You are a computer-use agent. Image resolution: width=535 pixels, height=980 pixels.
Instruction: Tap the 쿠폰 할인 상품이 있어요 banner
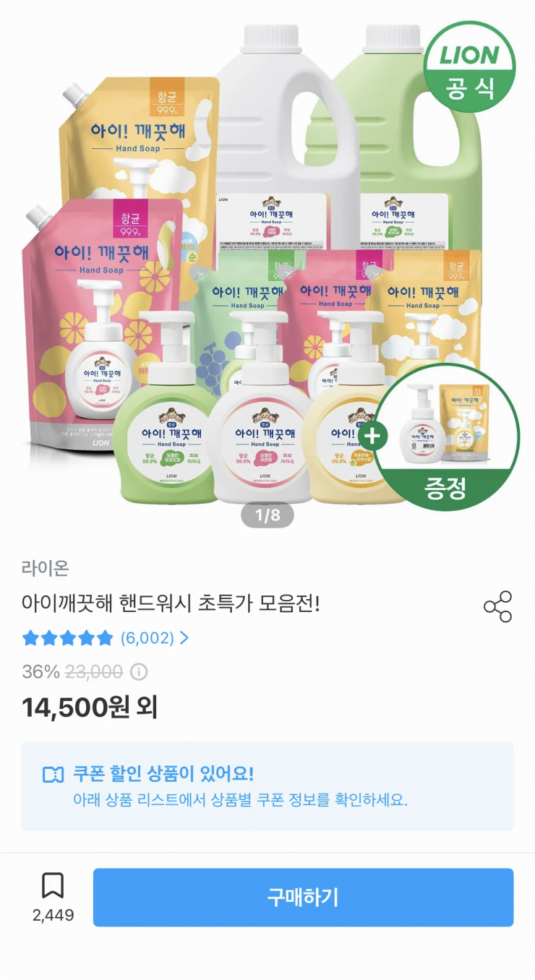pyautogui.click(x=267, y=786)
